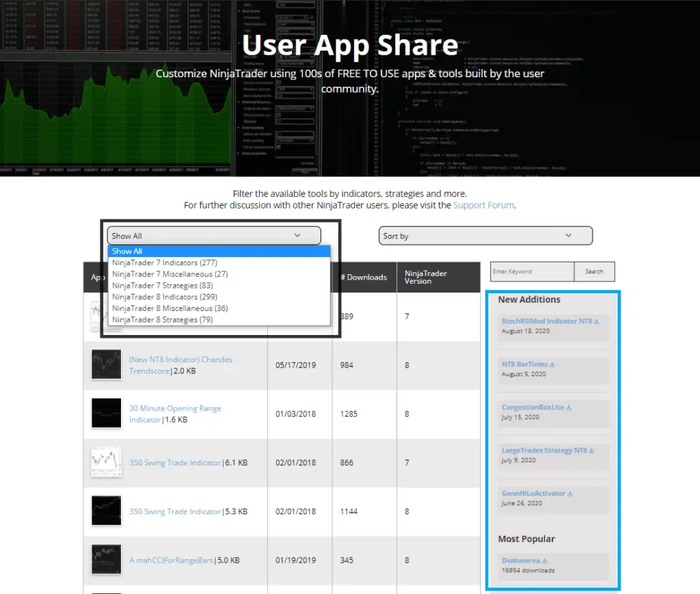
Task: Click the Search button
Action: tap(594, 271)
